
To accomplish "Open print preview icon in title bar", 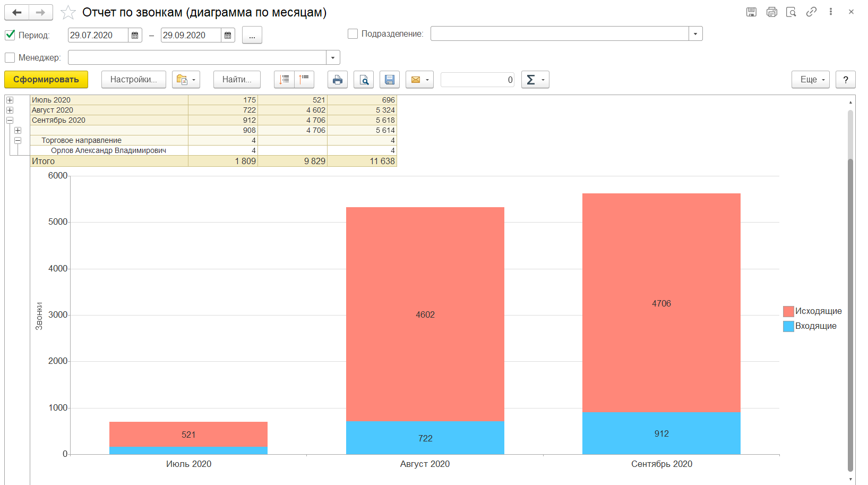I will [x=791, y=12].
